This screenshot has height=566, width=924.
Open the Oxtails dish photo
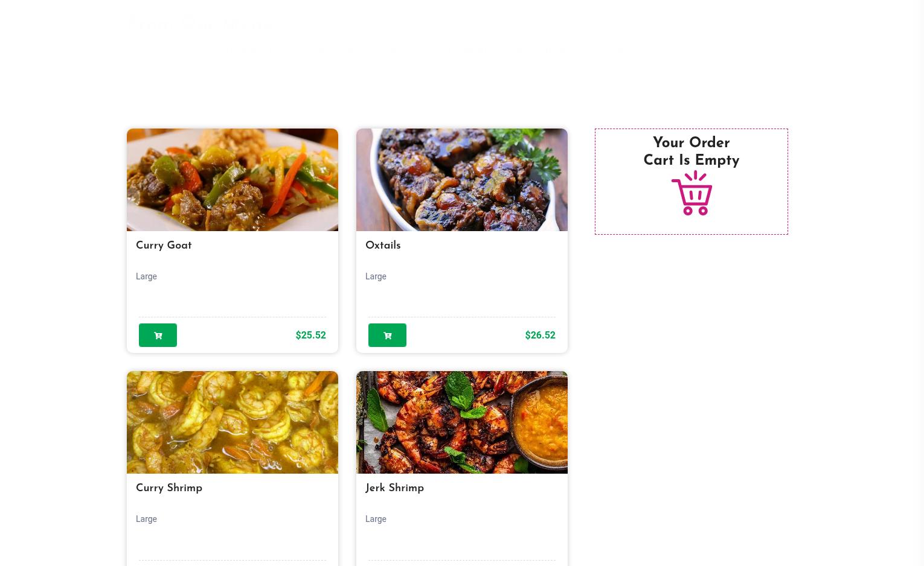(x=462, y=180)
